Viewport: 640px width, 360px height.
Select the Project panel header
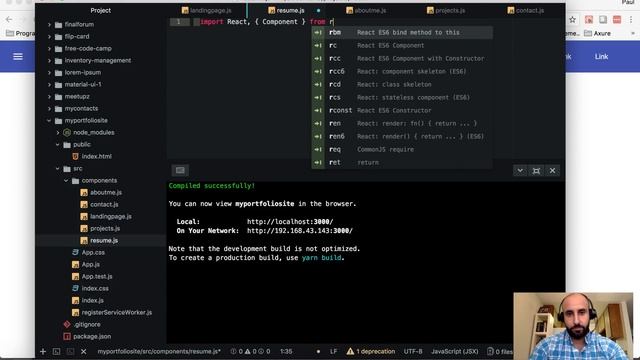point(100,10)
